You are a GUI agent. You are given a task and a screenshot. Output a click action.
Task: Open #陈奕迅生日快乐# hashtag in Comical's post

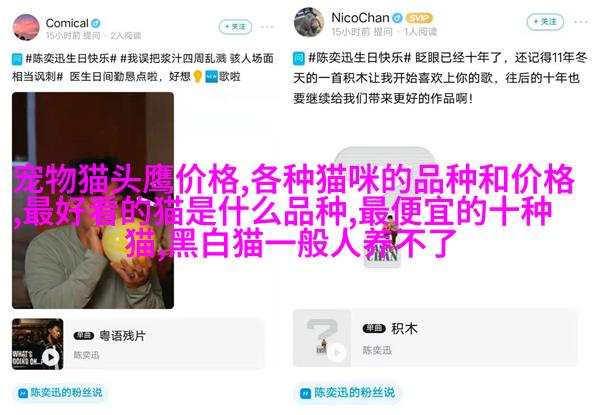point(71,59)
